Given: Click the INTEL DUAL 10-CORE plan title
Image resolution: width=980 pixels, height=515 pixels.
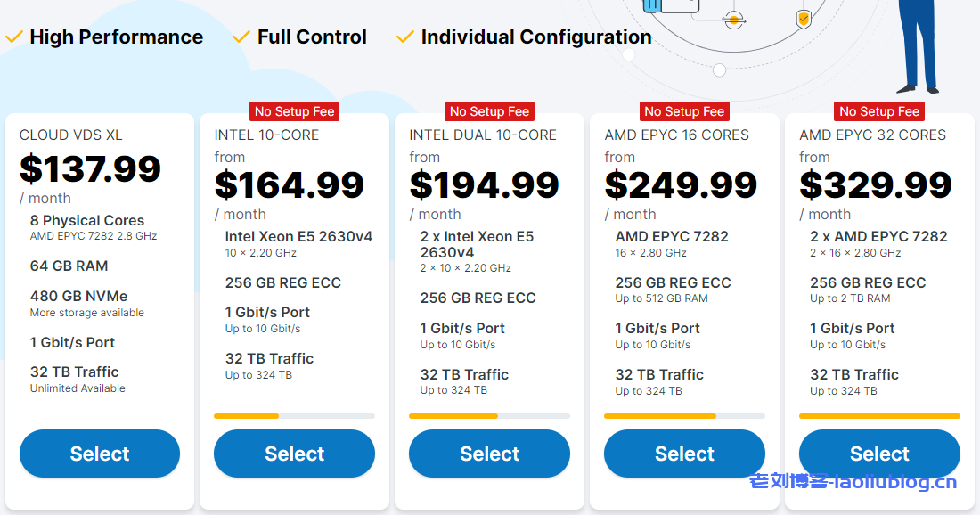Looking at the screenshot, I should pos(483,135).
